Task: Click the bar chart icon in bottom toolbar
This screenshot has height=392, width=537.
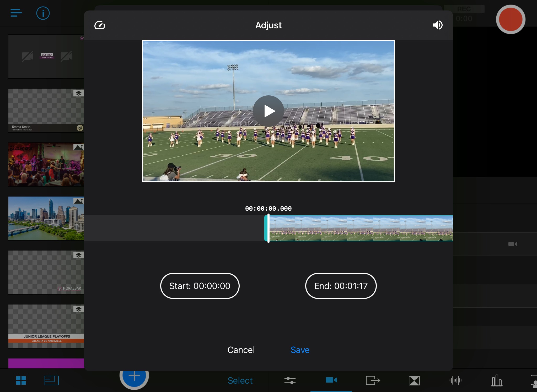Action: point(497,379)
